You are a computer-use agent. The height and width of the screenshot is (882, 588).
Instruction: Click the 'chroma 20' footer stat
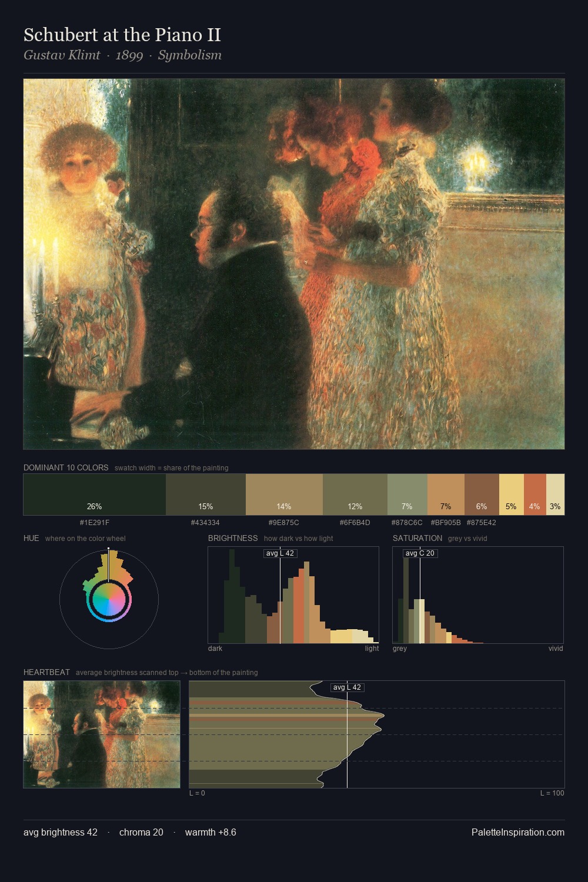(141, 832)
